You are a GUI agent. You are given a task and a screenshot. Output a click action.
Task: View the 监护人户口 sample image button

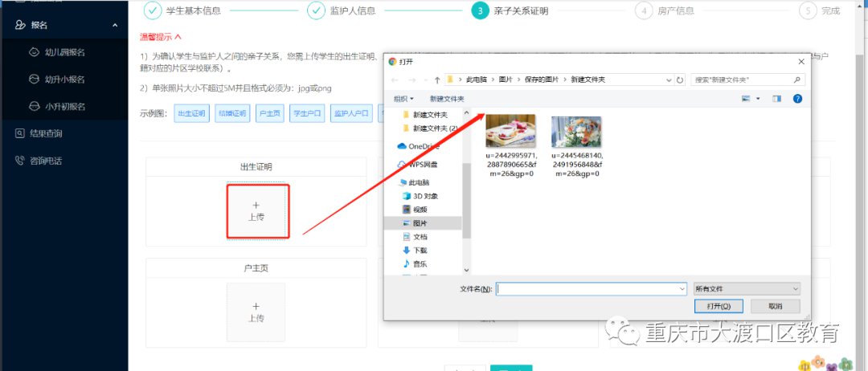coord(351,113)
